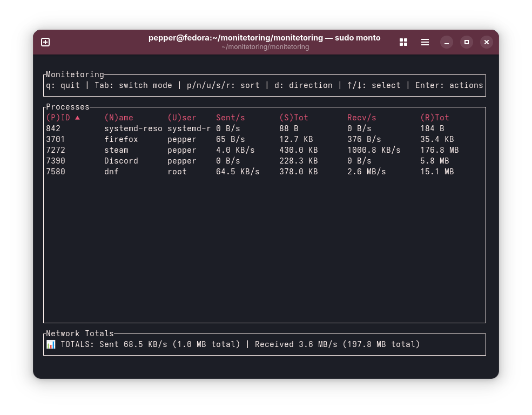This screenshot has height=415, width=532.
Task: Select the systemd-reso process name
Action: (x=133, y=128)
